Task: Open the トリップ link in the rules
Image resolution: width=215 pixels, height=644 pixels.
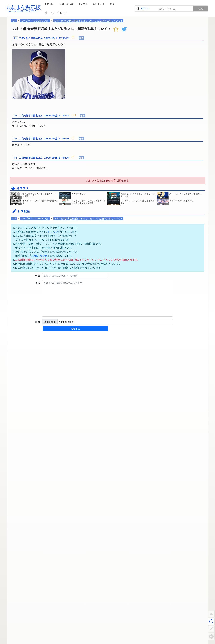Action: coord(53,232)
